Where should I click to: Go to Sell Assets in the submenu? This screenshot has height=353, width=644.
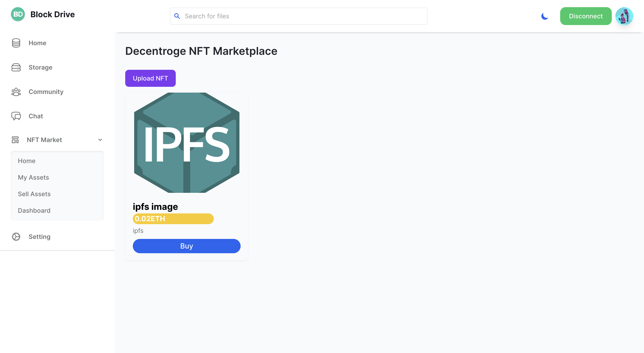click(x=34, y=194)
